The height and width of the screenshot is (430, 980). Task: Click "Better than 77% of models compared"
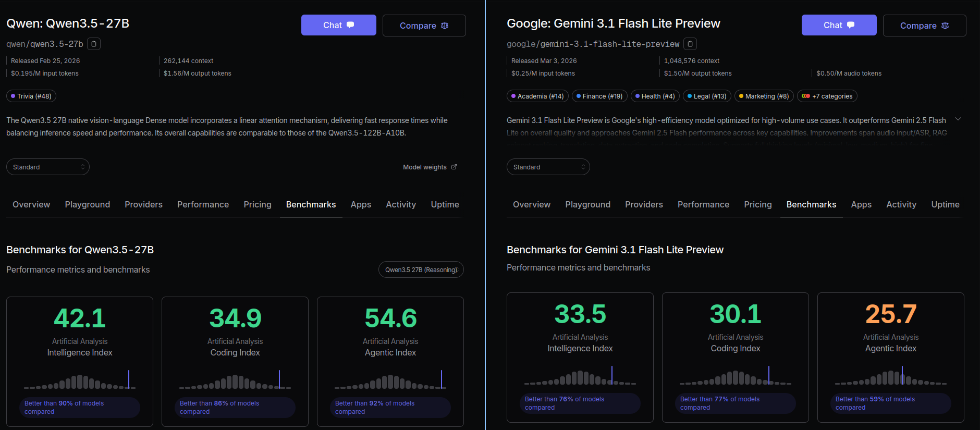tap(735, 403)
